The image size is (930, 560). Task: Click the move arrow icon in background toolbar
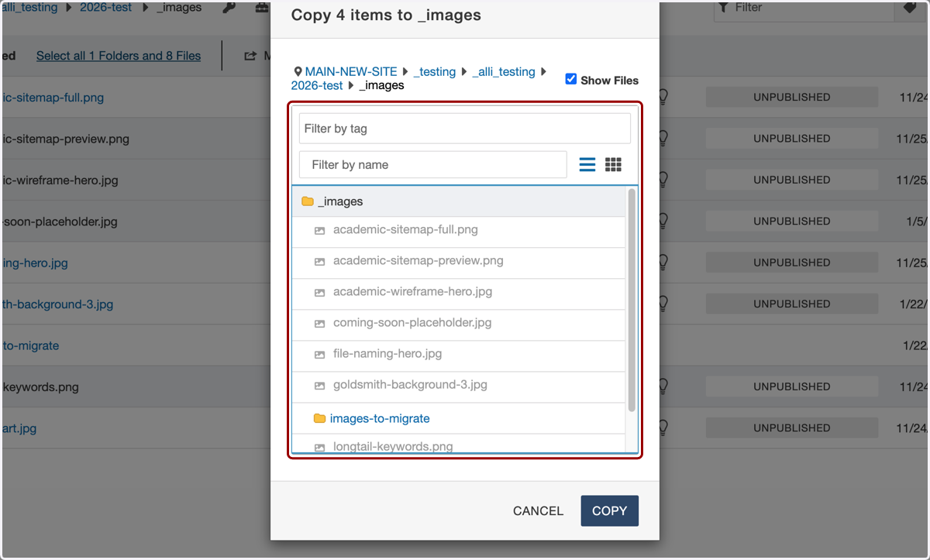(250, 56)
